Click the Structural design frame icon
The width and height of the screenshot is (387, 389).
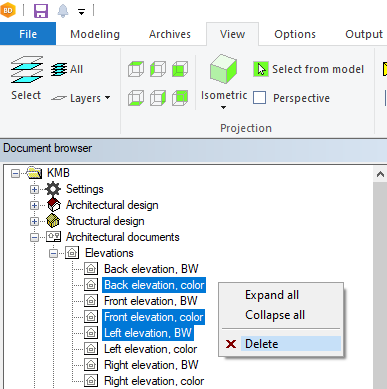coord(53,221)
